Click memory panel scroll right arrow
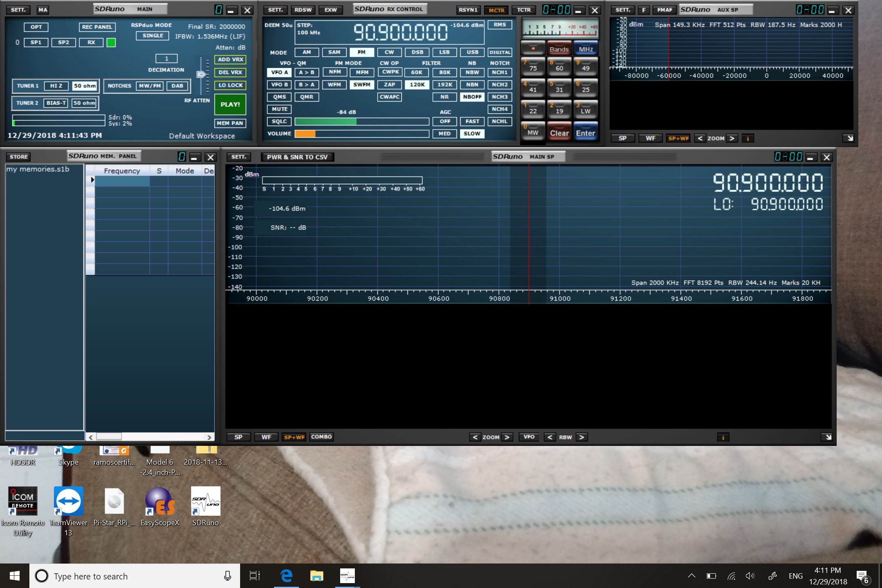This screenshot has height=588, width=882. pos(209,437)
